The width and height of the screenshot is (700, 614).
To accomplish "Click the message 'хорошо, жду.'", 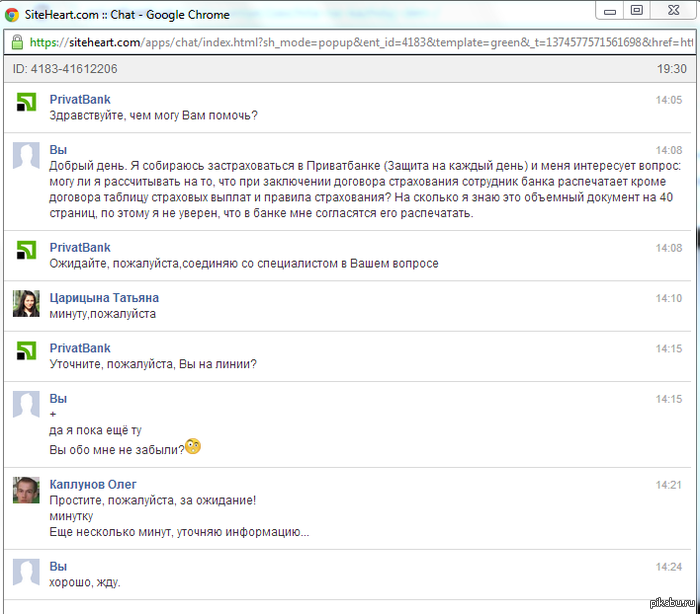I will point(85,582).
